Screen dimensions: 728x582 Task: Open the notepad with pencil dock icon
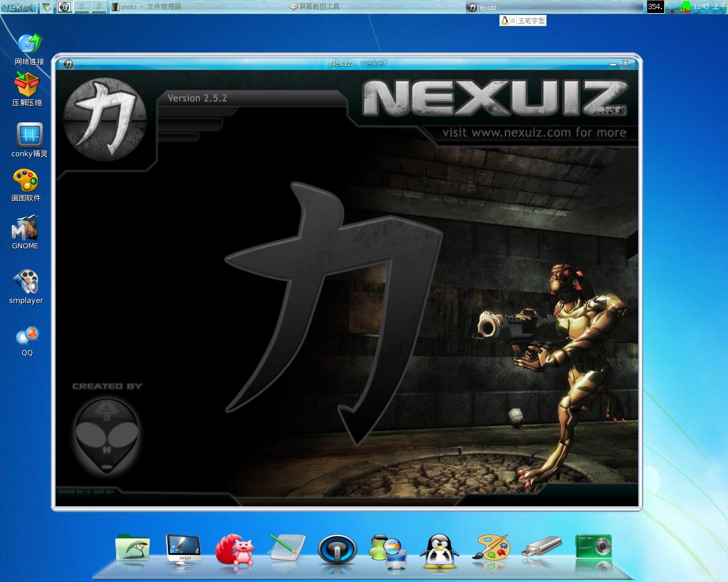tap(286, 548)
